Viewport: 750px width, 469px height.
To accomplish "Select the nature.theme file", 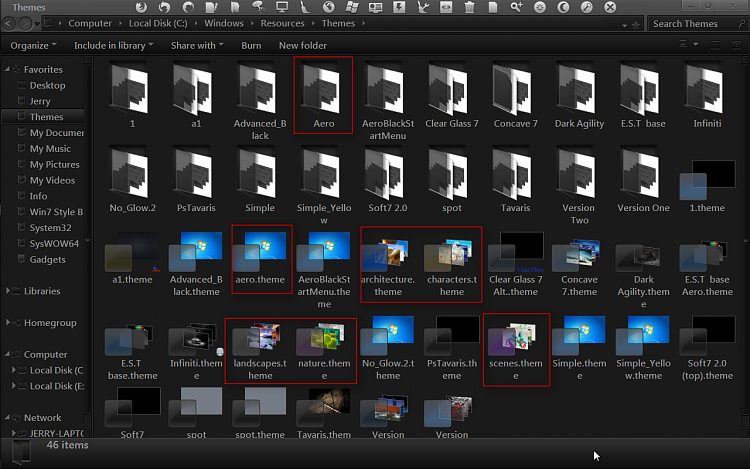I will coord(324,350).
